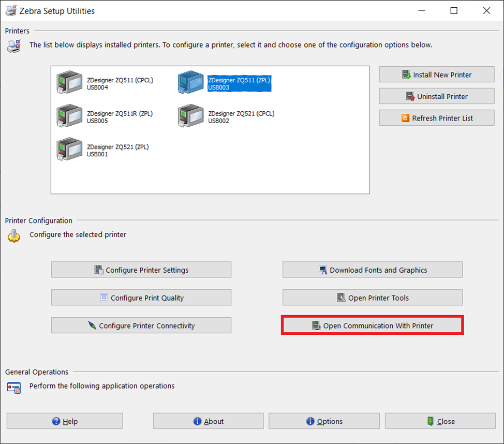Select the ZDesigner ZQ511 (ZPL) printer icon
This screenshot has width=504, height=444.
(x=190, y=83)
